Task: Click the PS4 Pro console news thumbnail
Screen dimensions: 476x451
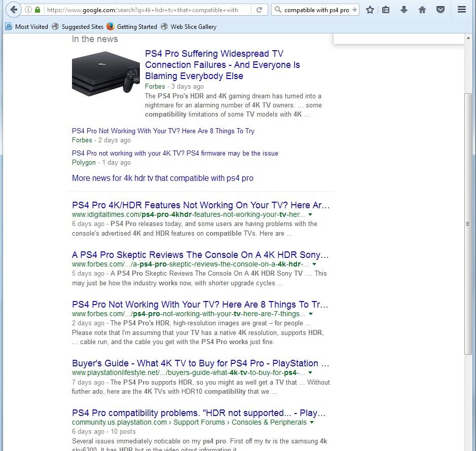Action: (105, 72)
